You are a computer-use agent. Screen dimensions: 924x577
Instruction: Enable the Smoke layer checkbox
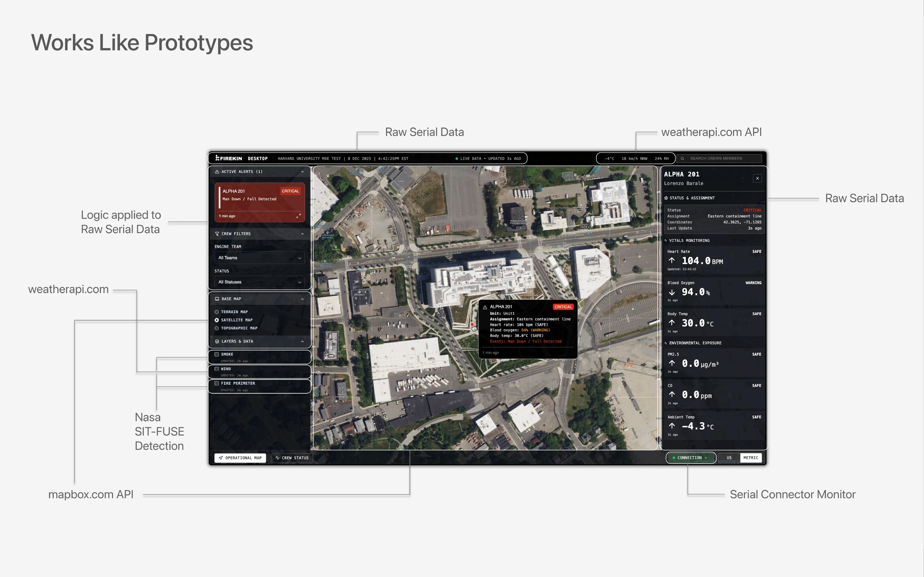tap(217, 354)
